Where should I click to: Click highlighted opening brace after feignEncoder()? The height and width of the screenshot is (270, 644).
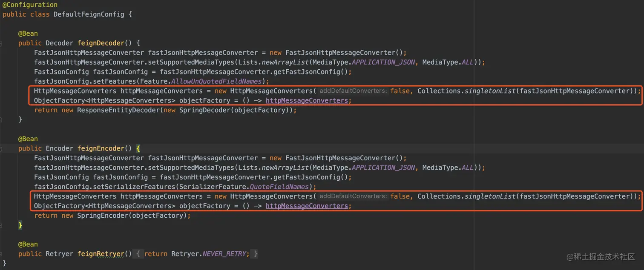138,148
